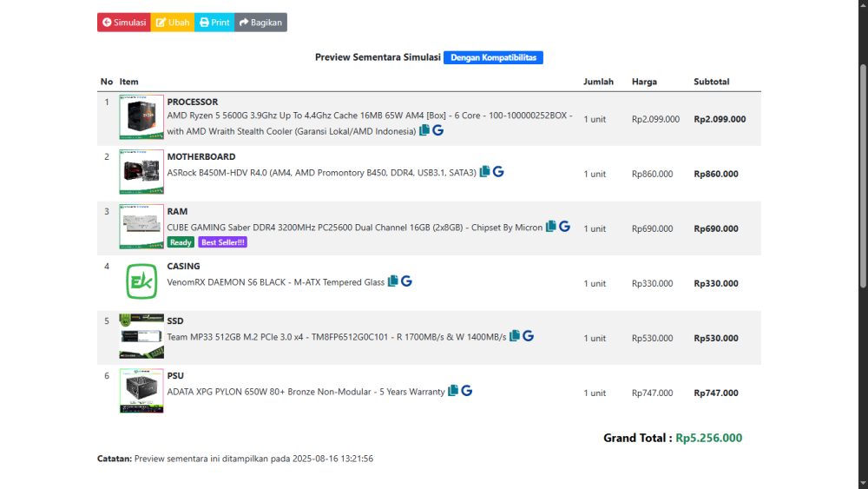Viewport: 868px width, 489px height.
Task: Click the MOTHERBOARD category heading
Action: [201, 156]
